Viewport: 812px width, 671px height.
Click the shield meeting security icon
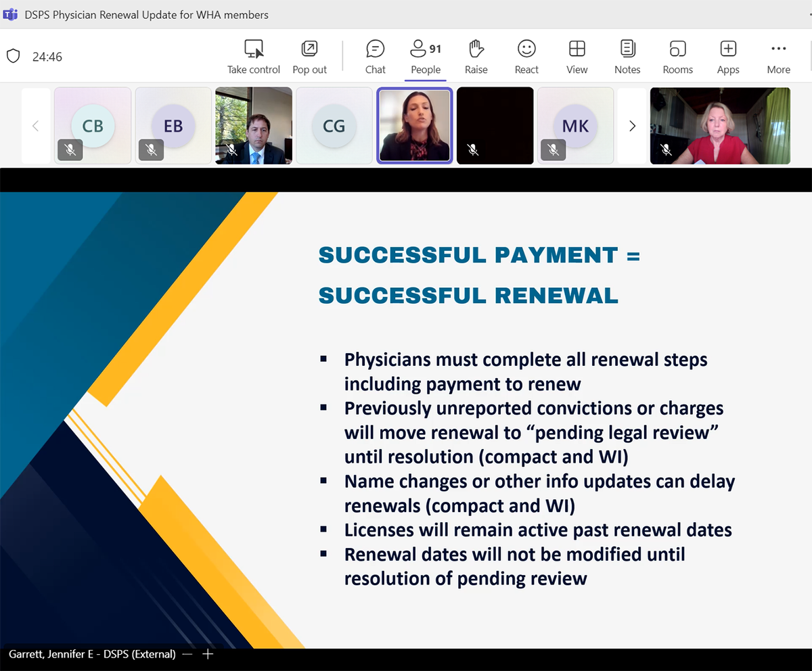13,56
